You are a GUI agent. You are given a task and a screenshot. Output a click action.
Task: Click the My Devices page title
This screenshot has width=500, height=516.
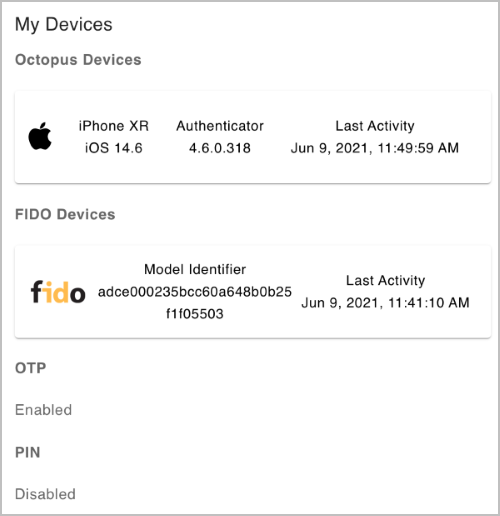point(64,25)
